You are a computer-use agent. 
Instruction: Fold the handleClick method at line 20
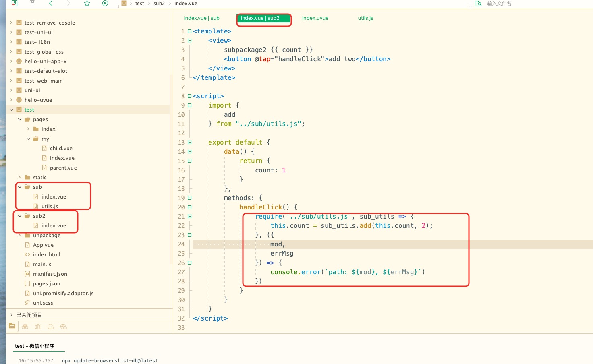(x=189, y=207)
